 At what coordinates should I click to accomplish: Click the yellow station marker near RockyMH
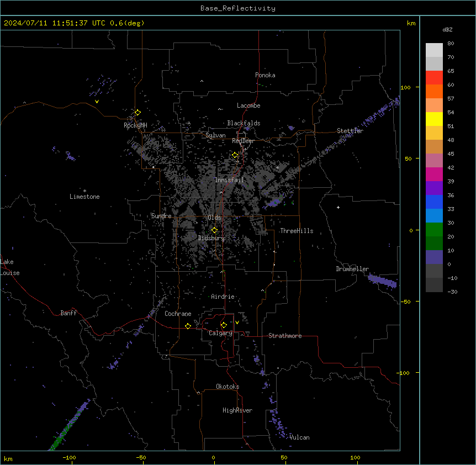point(137,113)
